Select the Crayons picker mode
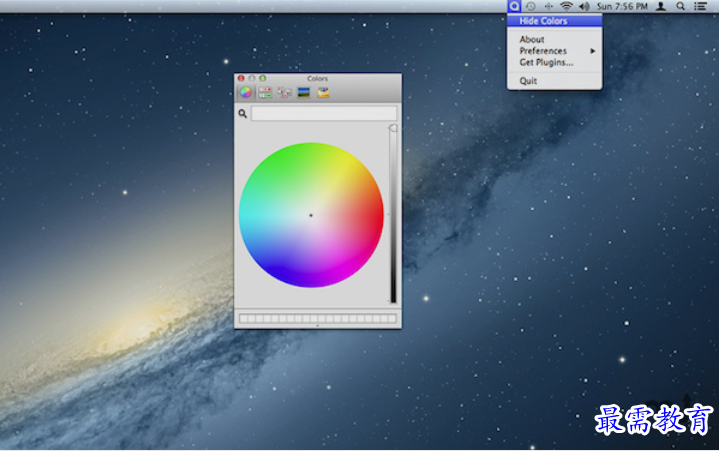 click(323, 93)
